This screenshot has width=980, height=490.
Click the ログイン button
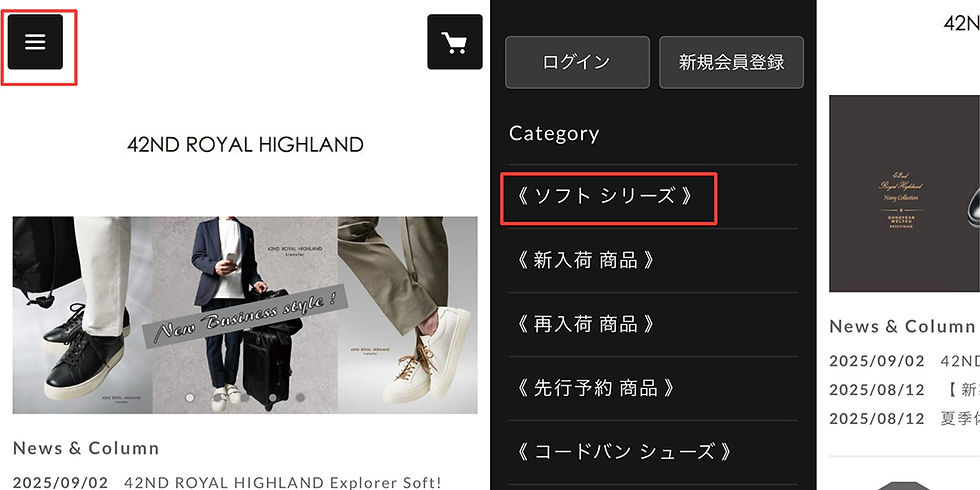[577, 62]
